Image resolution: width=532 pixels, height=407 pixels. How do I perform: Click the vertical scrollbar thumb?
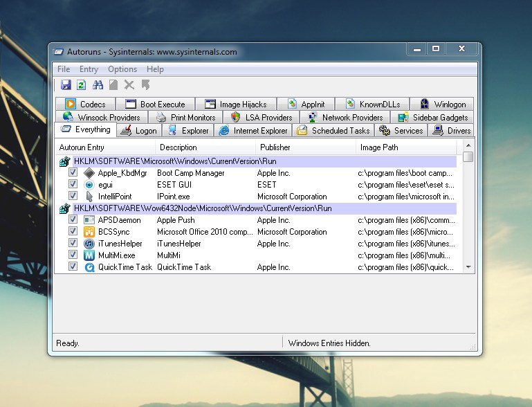468,157
